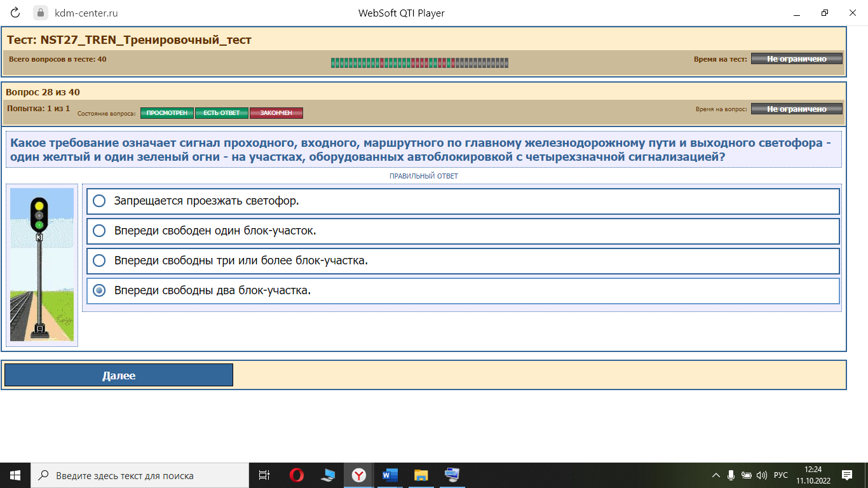Open the computer app between Opera and Yandex

point(328,475)
